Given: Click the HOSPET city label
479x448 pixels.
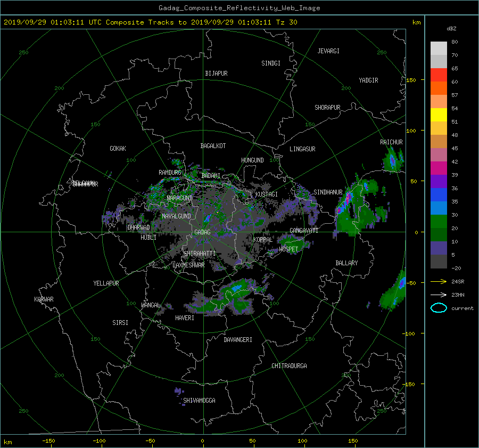Looking at the screenshot, I should [x=288, y=249].
